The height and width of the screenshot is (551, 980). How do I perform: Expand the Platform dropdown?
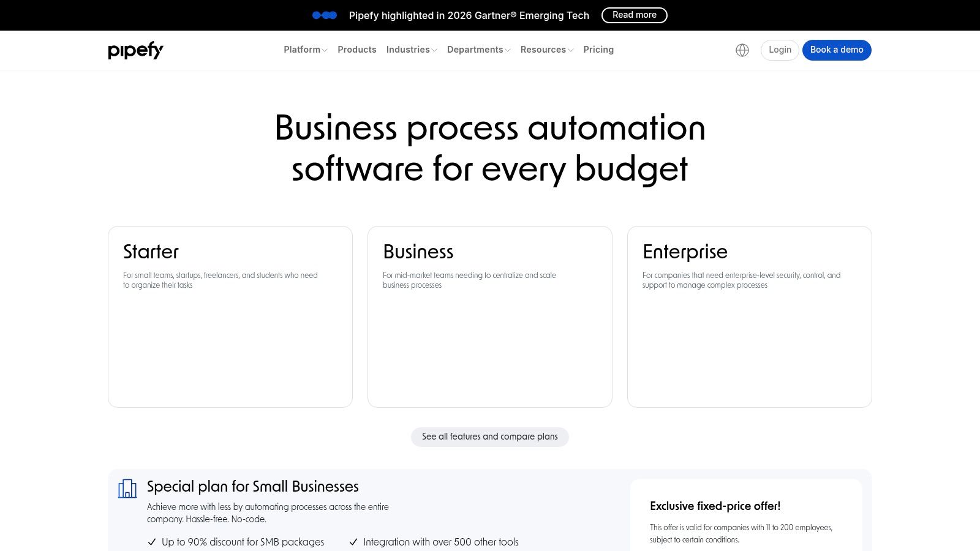(304, 50)
